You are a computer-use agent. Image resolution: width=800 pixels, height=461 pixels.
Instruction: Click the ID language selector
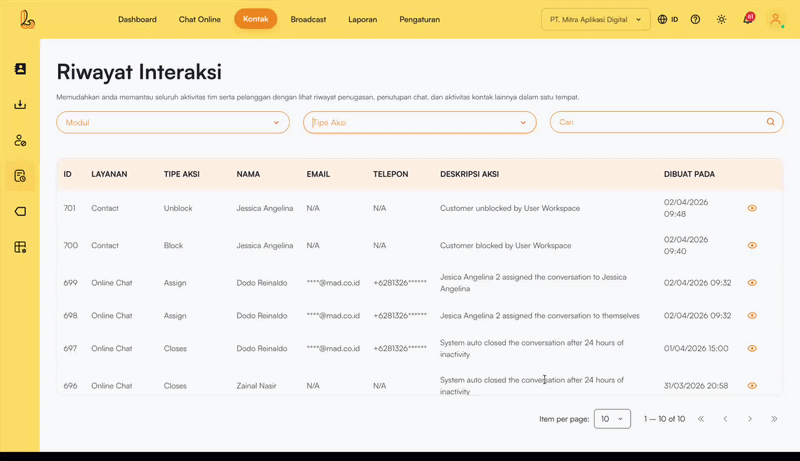[x=668, y=19]
